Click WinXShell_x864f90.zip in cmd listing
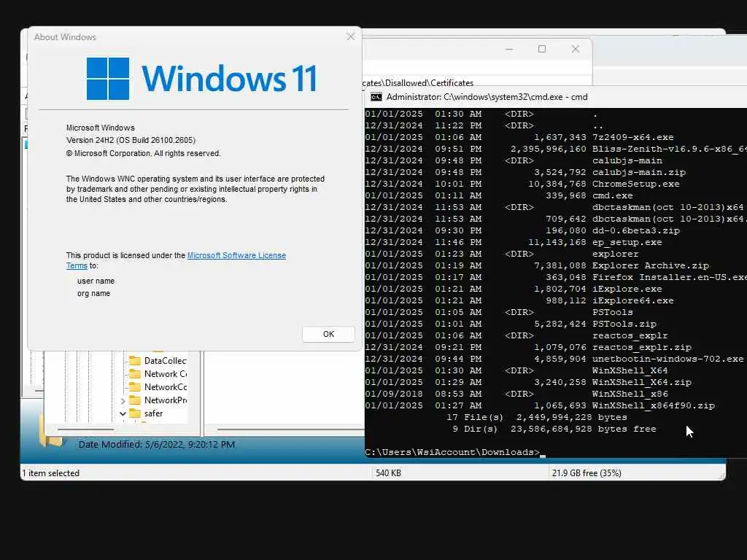 653,405
